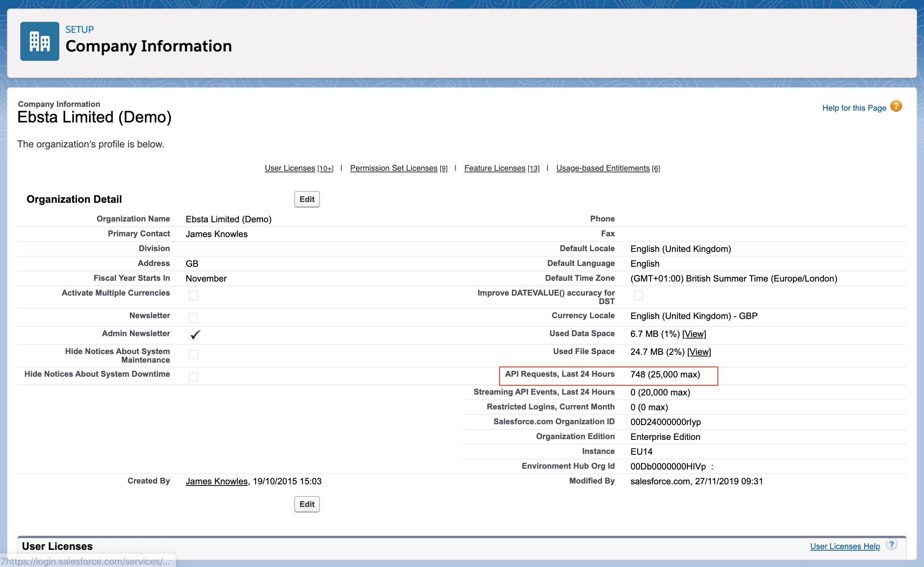Open Help for this Page link

tap(854, 108)
